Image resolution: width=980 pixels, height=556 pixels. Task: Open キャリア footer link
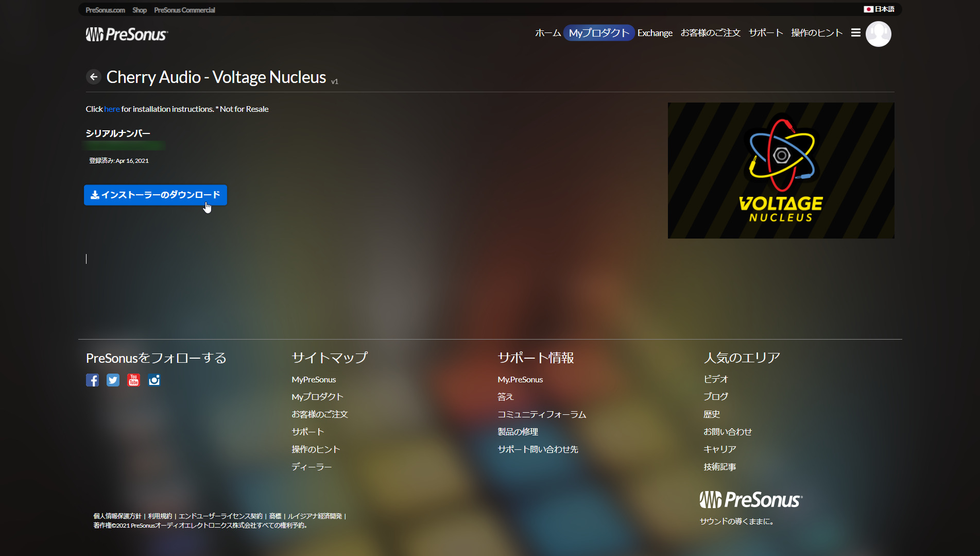point(720,449)
